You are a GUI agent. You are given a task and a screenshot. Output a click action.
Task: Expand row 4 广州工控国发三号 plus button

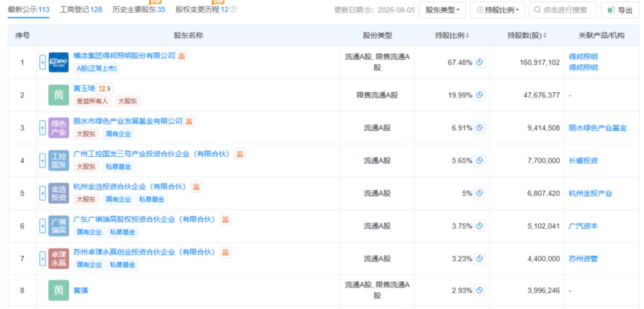(x=43, y=160)
